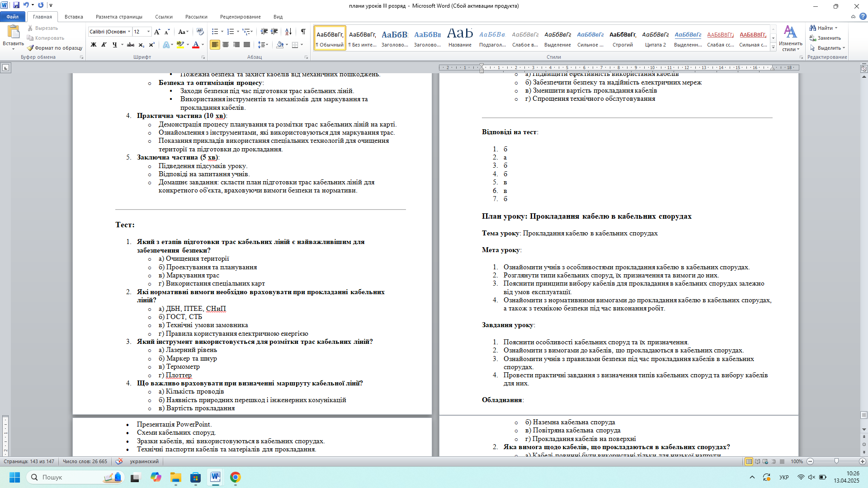The image size is (868, 488).
Task: Toggle center paragraph alignment
Action: click(225, 45)
